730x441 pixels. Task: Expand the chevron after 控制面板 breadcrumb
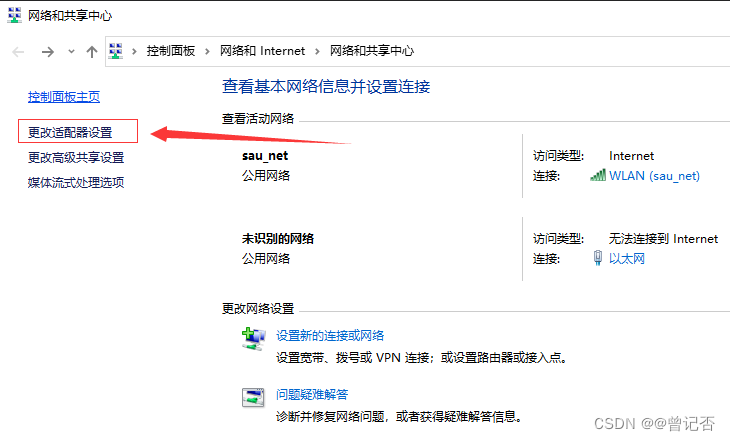pos(207,51)
